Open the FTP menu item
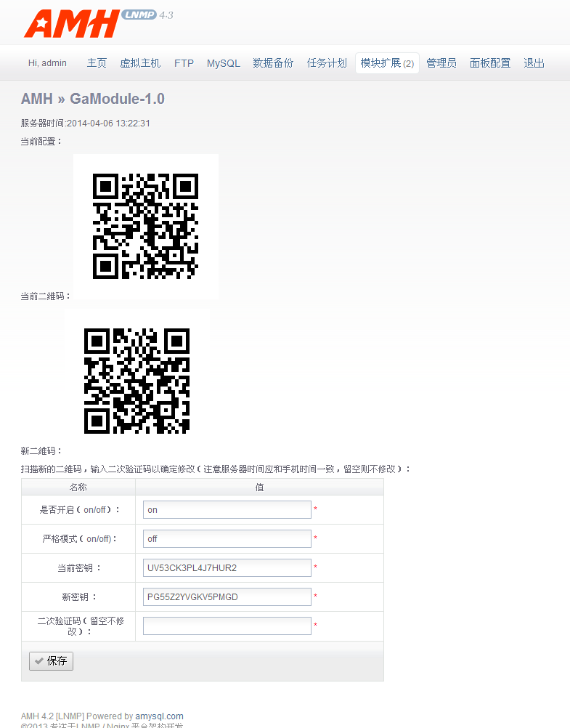 [184, 63]
